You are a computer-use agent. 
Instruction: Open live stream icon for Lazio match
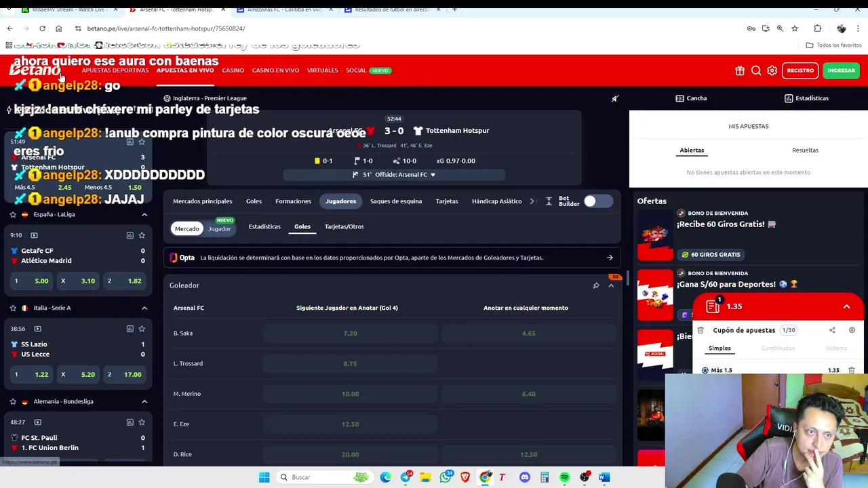point(38,329)
